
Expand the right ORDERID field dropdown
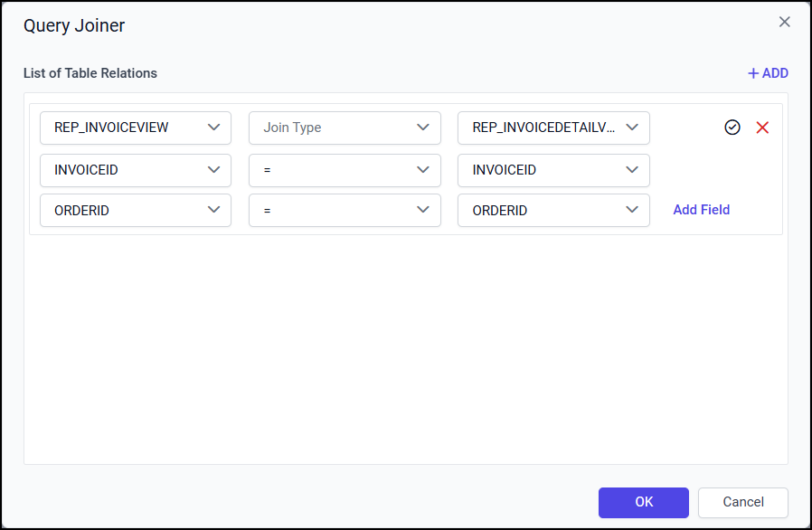point(553,210)
